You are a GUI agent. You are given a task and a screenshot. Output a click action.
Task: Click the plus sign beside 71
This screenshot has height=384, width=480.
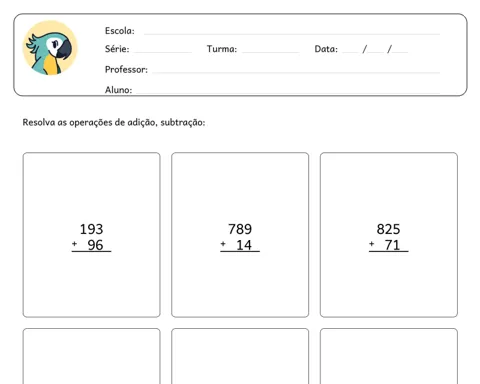(x=371, y=244)
